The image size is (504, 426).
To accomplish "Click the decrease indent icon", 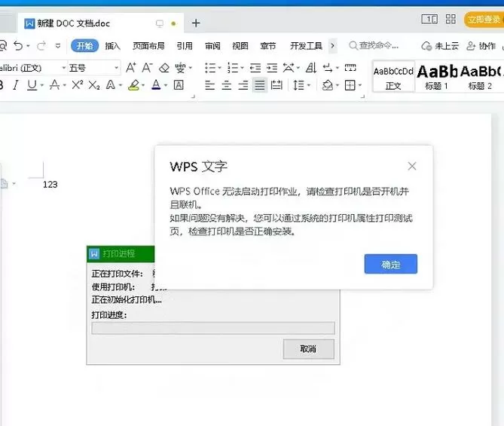I will tap(255, 68).
